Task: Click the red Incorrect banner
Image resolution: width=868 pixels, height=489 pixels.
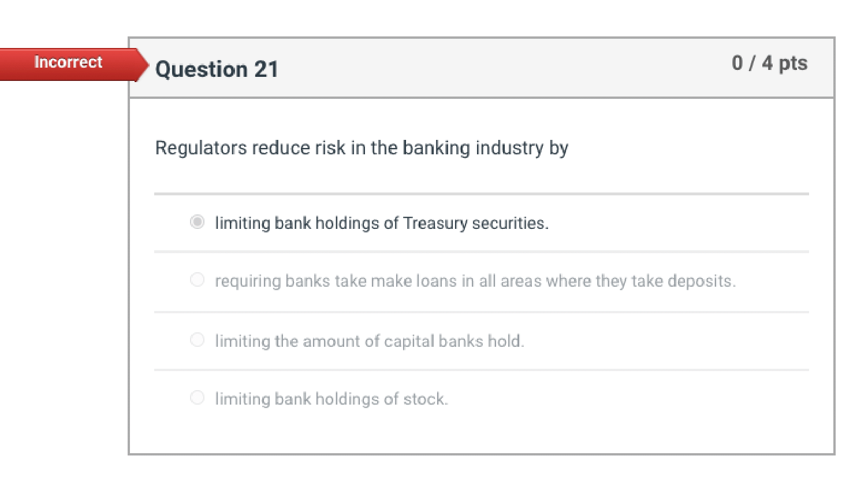Action: [68, 62]
